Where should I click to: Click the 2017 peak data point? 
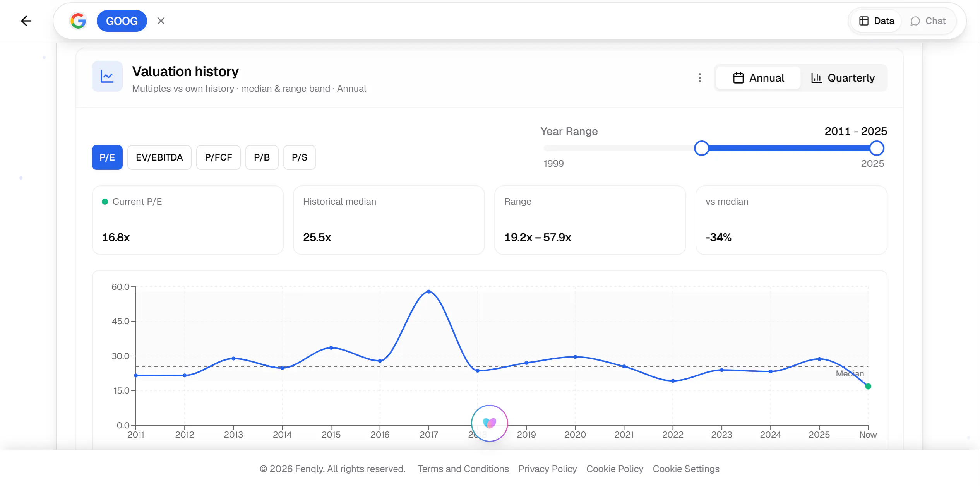pos(429,292)
